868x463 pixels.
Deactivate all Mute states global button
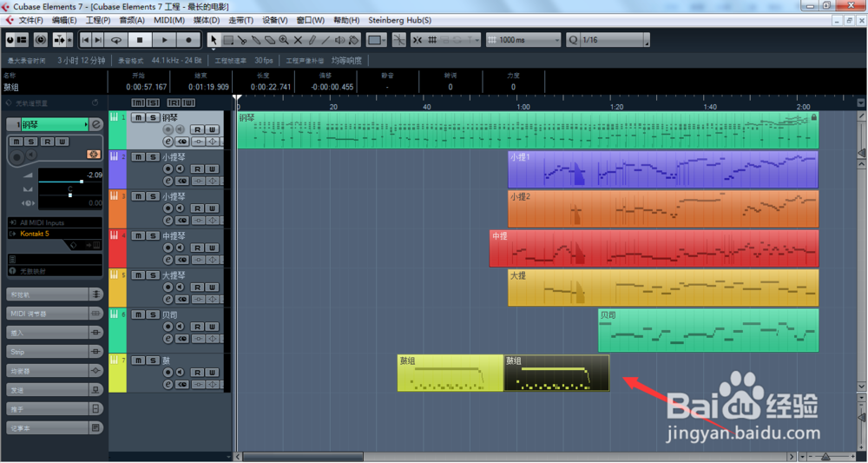click(138, 103)
